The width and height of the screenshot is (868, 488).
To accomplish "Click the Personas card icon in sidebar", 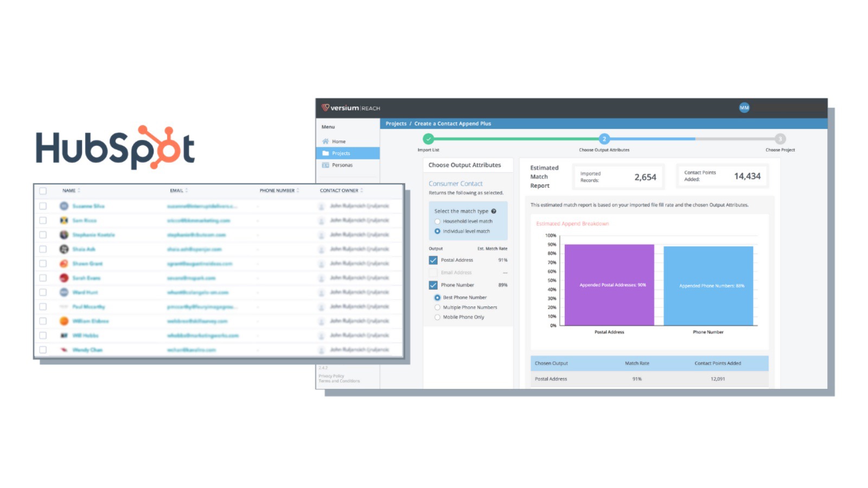I will pos(325,165).
